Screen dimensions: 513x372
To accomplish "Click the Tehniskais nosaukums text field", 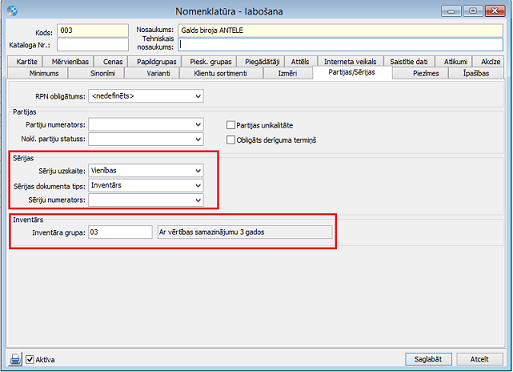I will pos(340,45).
